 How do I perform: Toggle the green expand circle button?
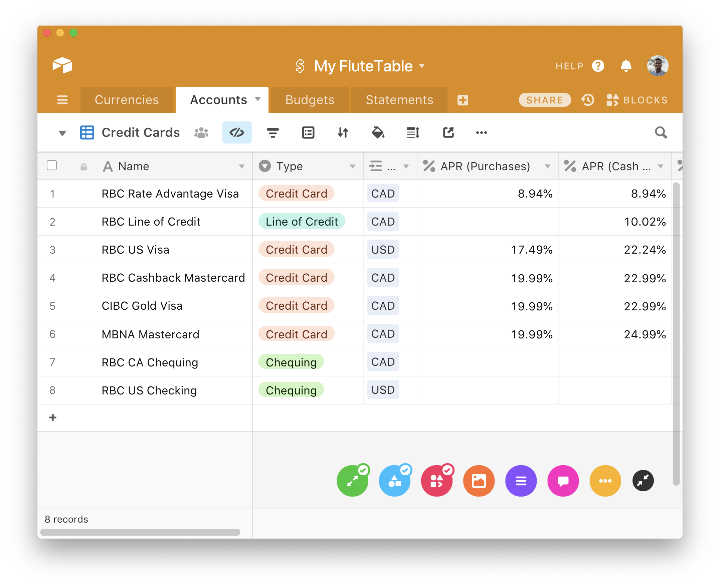[x=352, y=481]
